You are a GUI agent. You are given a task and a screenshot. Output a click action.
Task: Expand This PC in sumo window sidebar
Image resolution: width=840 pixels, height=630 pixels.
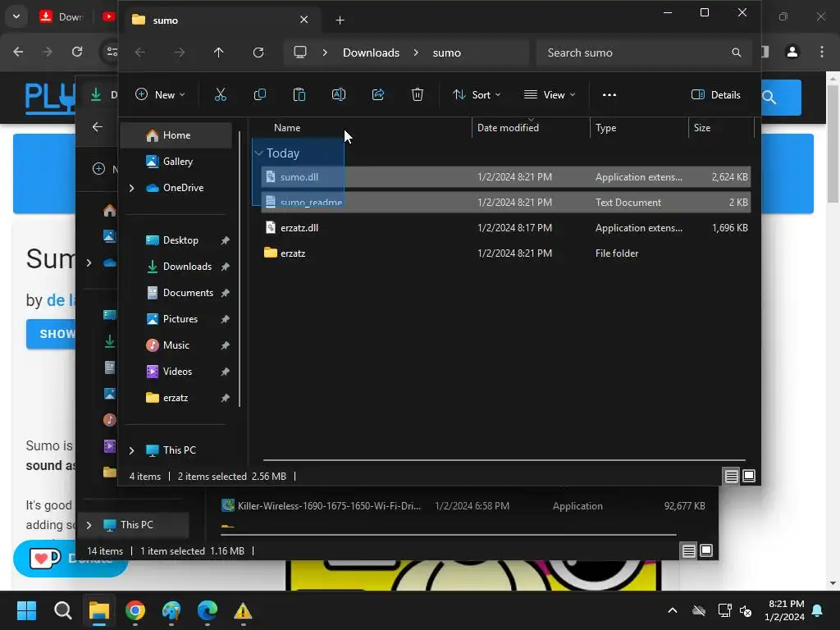click(132, 450)
